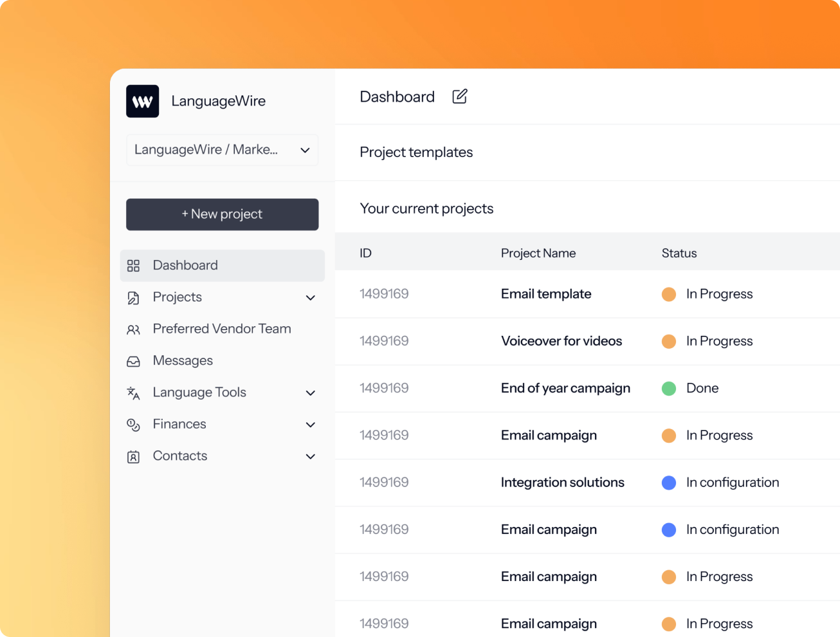The width and height of the screenshot is (840, 637).
Task: Click the green Done status dot
Action: click(x=668, y=389)
